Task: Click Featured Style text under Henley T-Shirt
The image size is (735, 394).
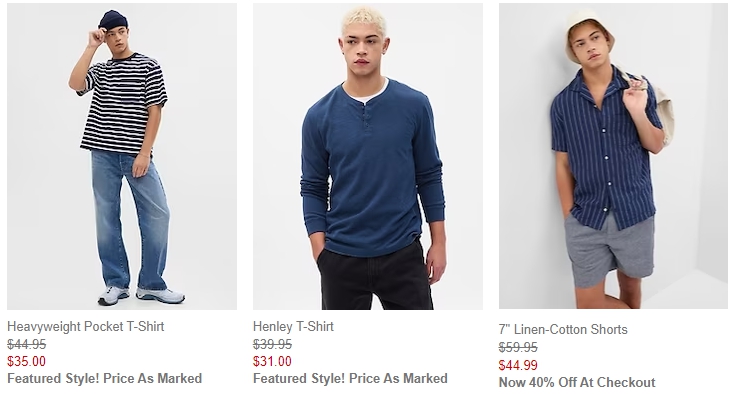Action: tap(350, 379)
